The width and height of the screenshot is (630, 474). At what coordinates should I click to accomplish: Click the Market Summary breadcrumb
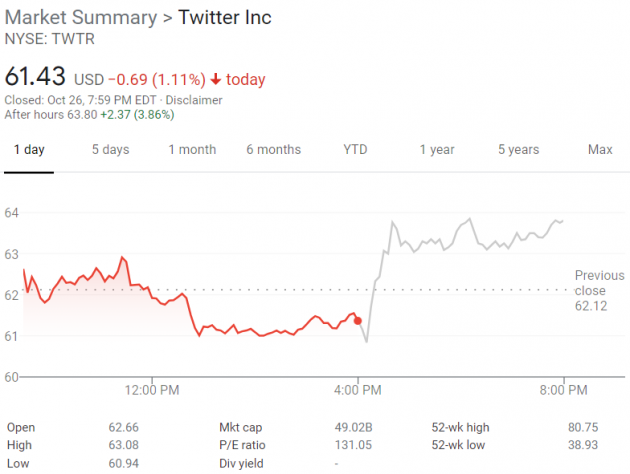[x=80, y=18]
